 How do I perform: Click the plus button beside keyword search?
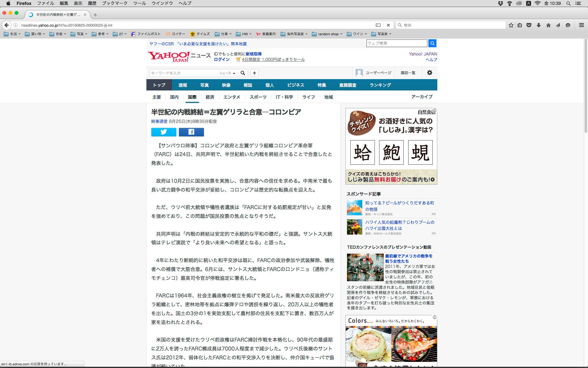click(x=254, y=73)
